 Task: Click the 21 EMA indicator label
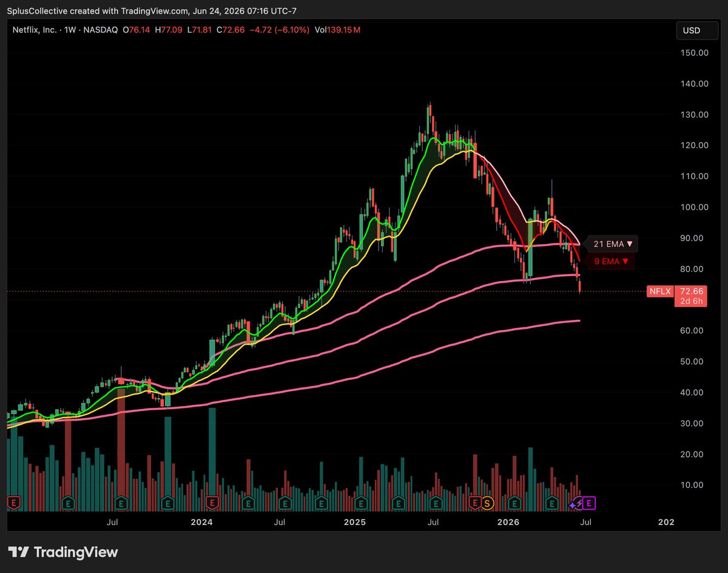(613, 244)
